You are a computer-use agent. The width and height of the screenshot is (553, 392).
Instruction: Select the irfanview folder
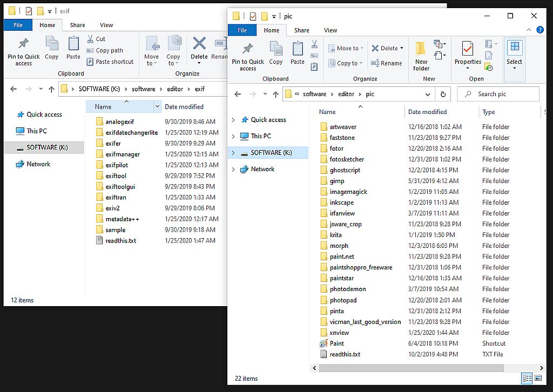tap(342, 213)
